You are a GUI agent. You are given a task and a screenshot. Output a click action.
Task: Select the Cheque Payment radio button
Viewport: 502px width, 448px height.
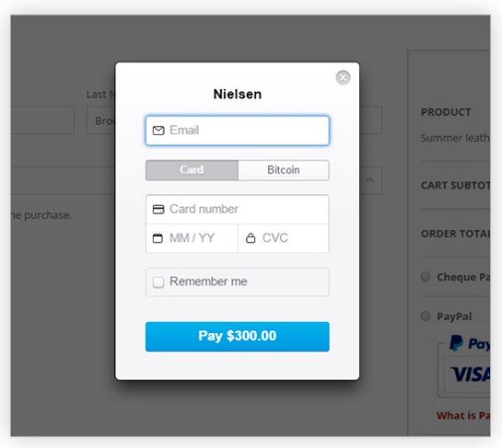pyautogui.click(x=426, y=277)
